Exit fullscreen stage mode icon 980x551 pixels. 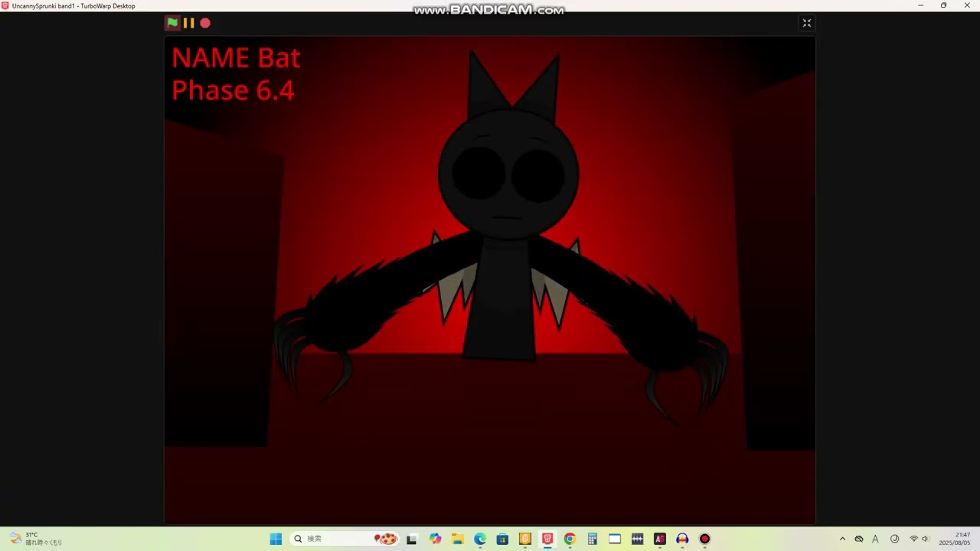(806, 23)
